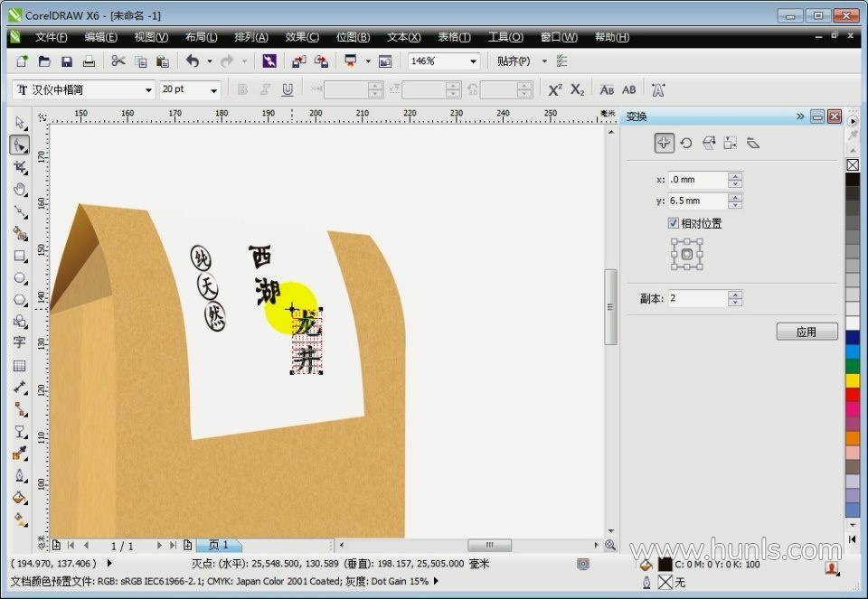The width and height of the screenshot is (868, 599).
Task: Click the 应用 apply button
Action: [x=807, y=332]
